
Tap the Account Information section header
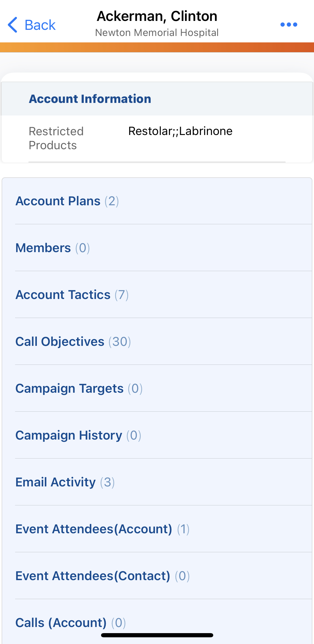pos(90,99)
